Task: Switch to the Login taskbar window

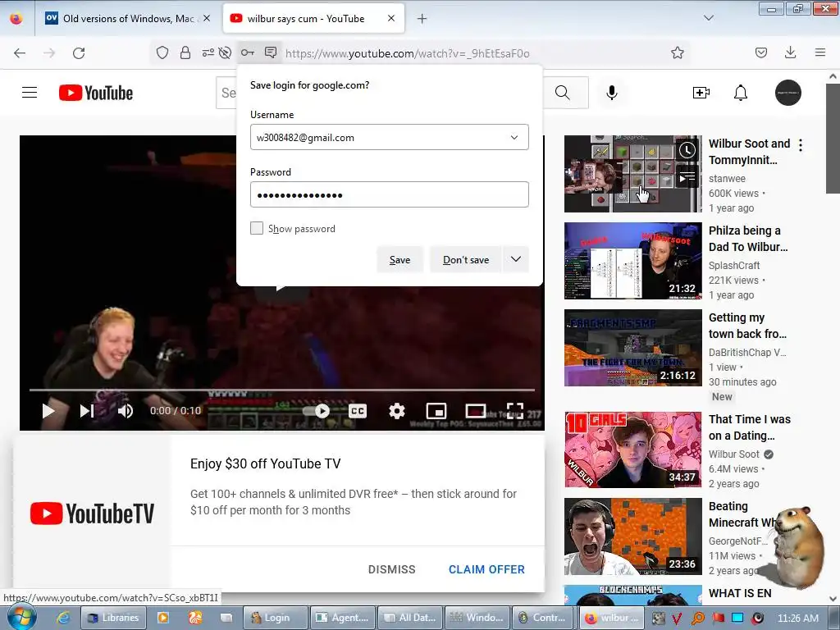Action: tap(276, 617)
